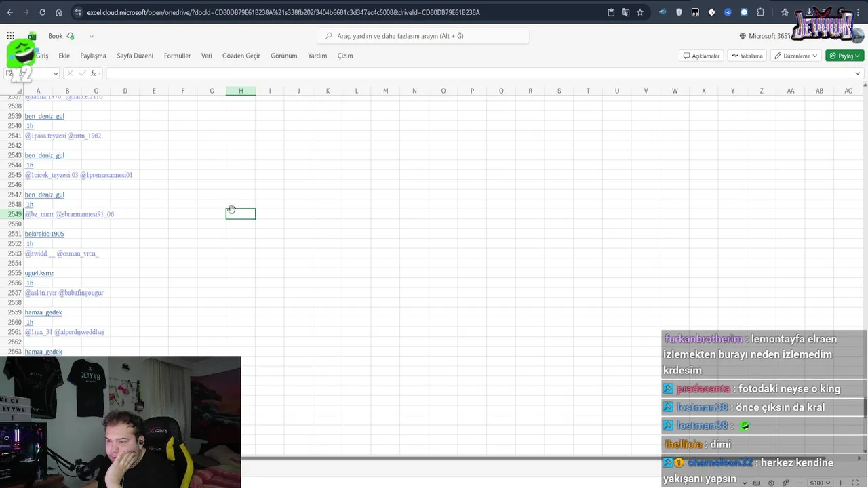Open the hamza_gedek link in row 2559
868x488 pixels.
click(x=43, y=312)
